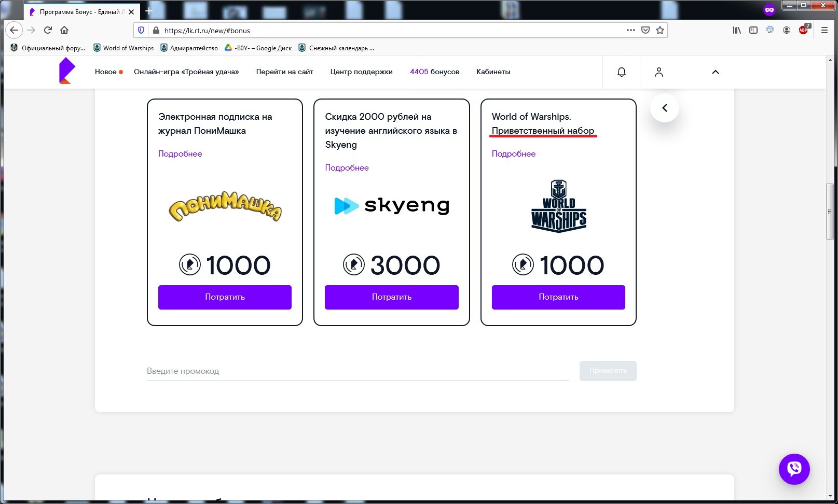
Task: Click the left-arrow carousel button
Action: (x=665, y=108)
